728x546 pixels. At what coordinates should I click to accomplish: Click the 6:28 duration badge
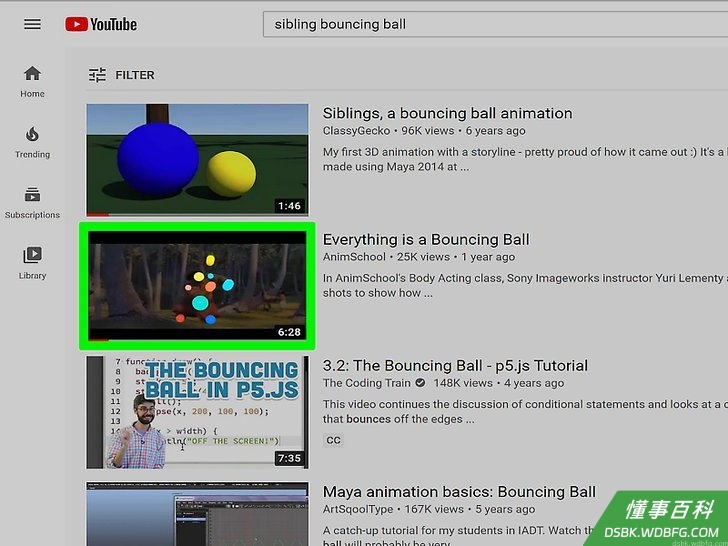[289, 332]
